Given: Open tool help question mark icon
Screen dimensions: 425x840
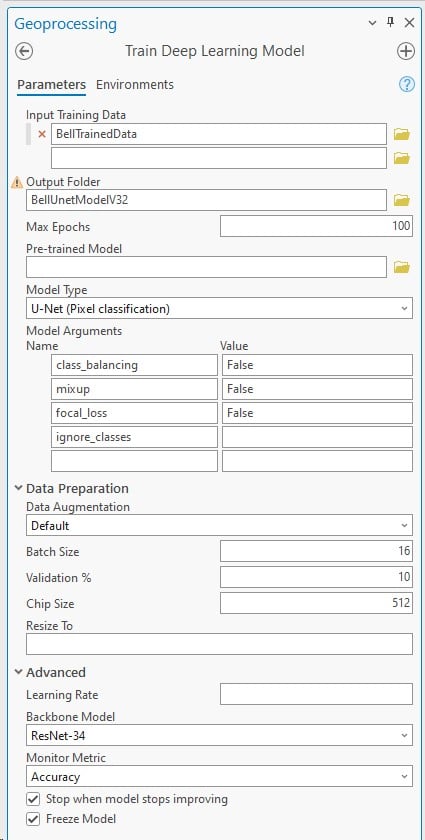Looking at the screenshot, I should [407, 84].
